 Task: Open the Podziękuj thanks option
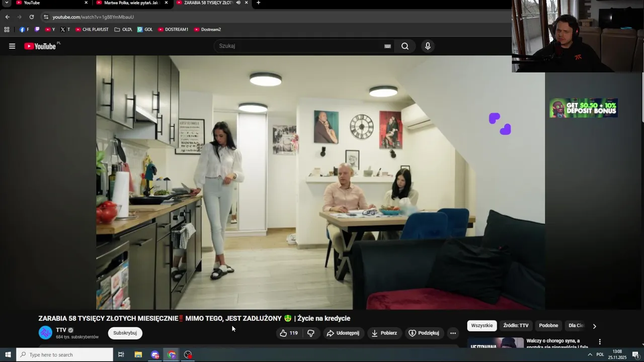(x=424, y=333)
